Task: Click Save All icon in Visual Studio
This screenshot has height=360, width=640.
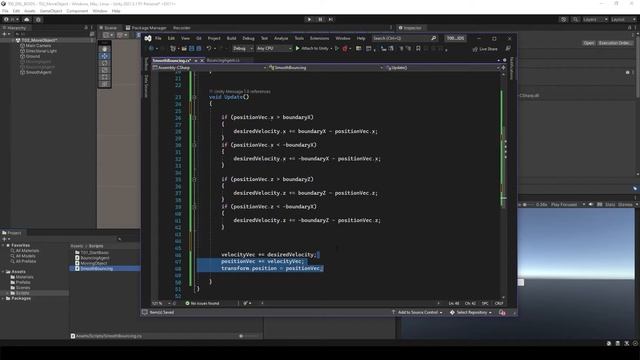Action: point(199,49)
